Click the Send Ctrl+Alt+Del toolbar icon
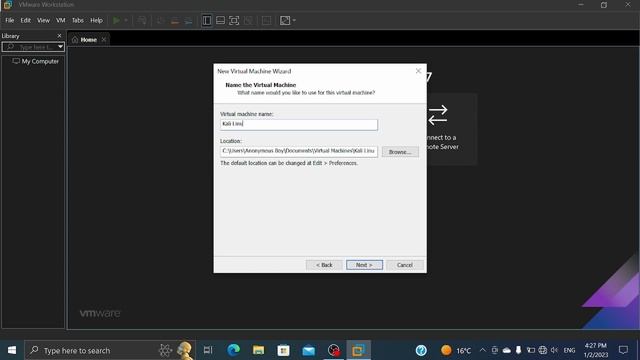The width and height of the screenshot is (640, 360). coord(142,20)
